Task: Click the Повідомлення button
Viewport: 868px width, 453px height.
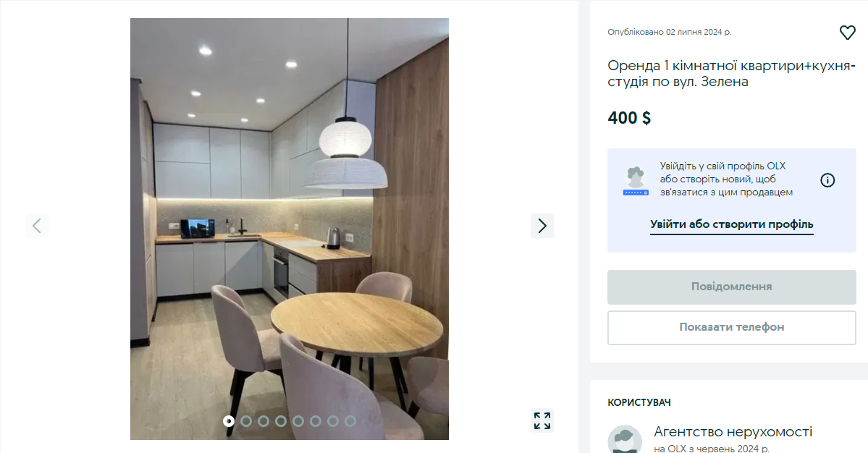Action: point(731,287)
